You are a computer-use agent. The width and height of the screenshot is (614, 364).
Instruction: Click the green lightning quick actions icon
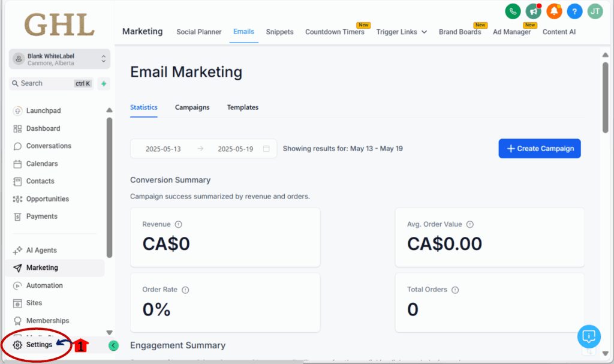[104, 83]
